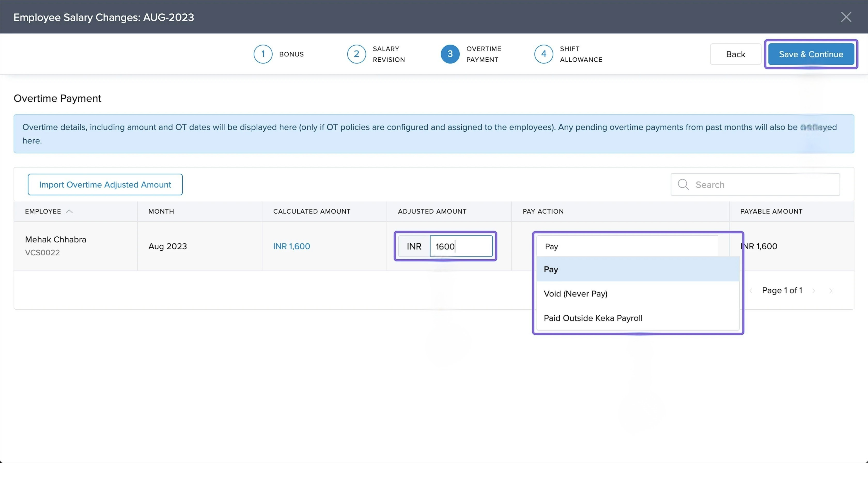Image resolution: width=868 pixels, height=488 pixels.
Task: Open INR 1,600 calculated amount link
Action: [292, 246]
